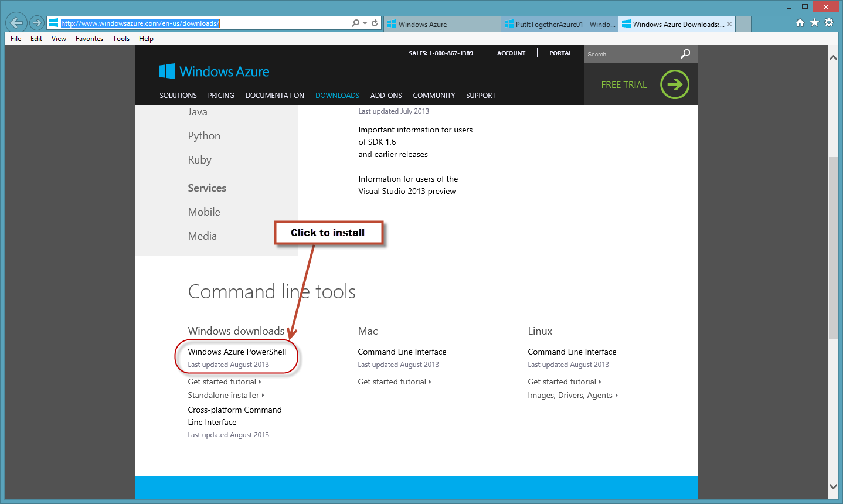Open DOCUMENTATION navigation item

274,96
